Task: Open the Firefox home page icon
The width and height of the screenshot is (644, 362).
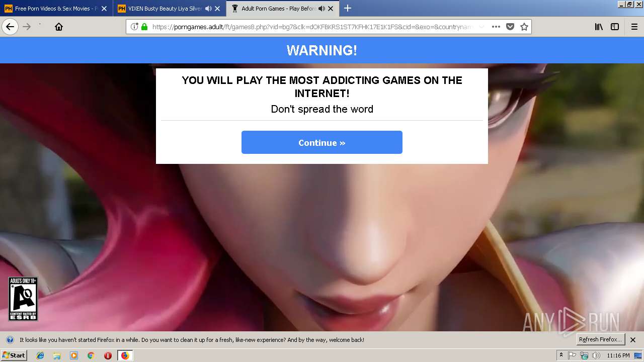Action: pos(59,27)
